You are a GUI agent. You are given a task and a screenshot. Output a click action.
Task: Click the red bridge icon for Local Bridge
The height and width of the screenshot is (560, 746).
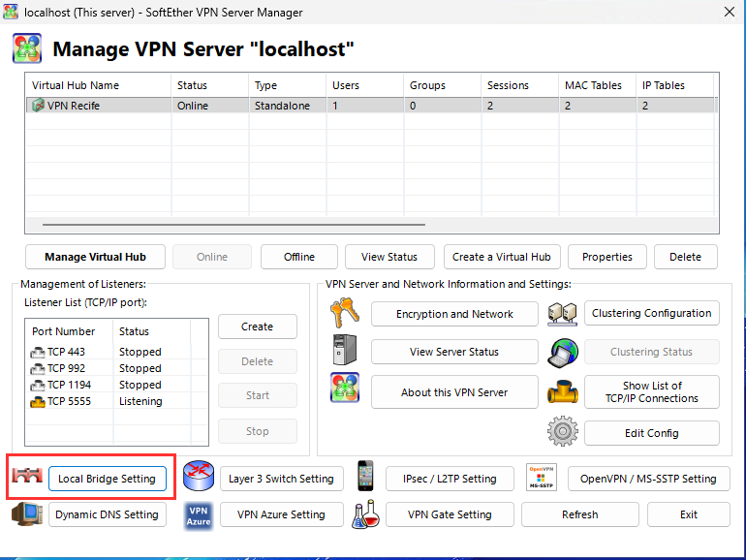coord(27,476)
